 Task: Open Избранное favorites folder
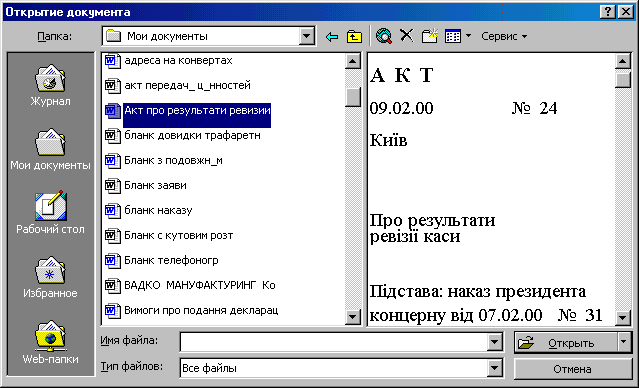50,278
